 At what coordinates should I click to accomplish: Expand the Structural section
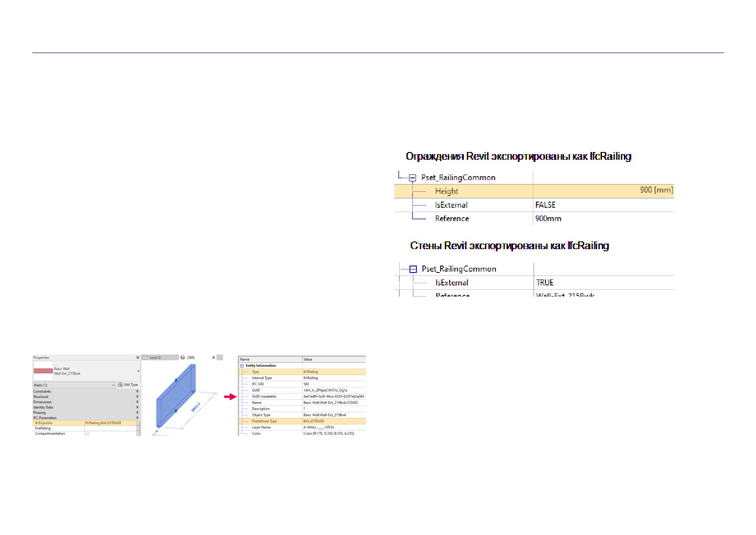[138, 397]
